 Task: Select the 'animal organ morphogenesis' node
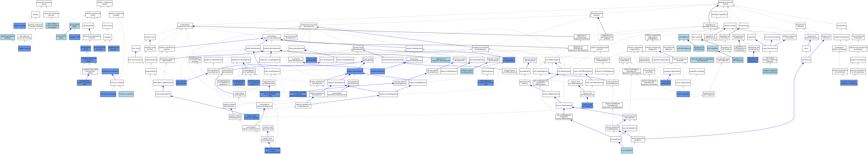coord(509,60)
